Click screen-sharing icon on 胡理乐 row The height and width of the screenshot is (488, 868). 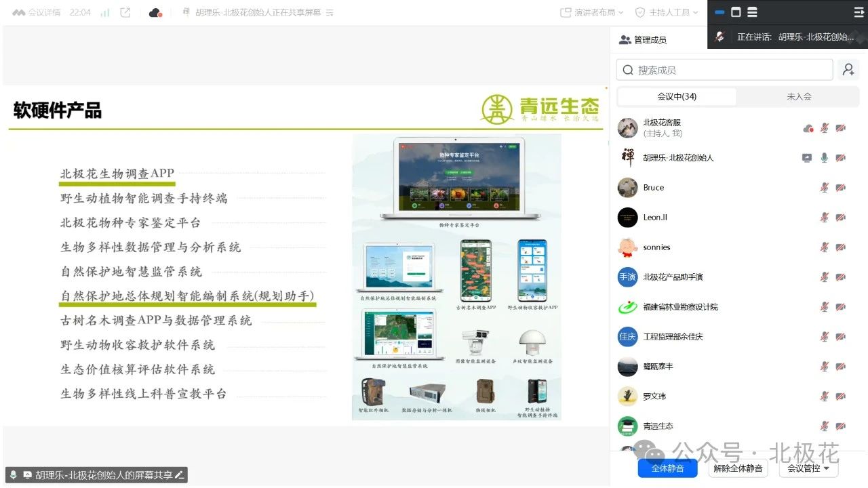[x=807, y=158]
